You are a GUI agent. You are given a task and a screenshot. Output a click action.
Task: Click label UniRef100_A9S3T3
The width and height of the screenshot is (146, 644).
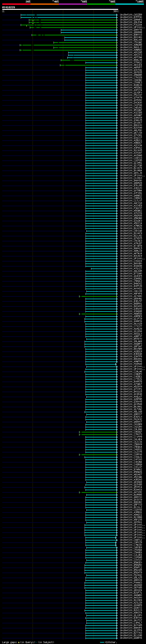pos(131,55)
